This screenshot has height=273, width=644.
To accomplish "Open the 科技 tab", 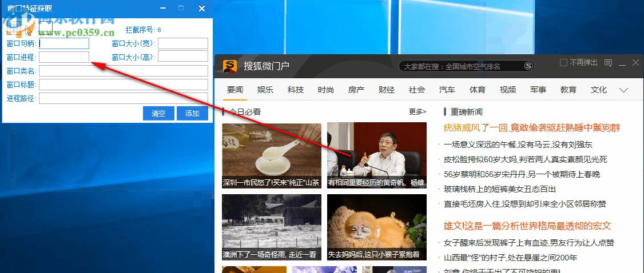I will point(296,90).
